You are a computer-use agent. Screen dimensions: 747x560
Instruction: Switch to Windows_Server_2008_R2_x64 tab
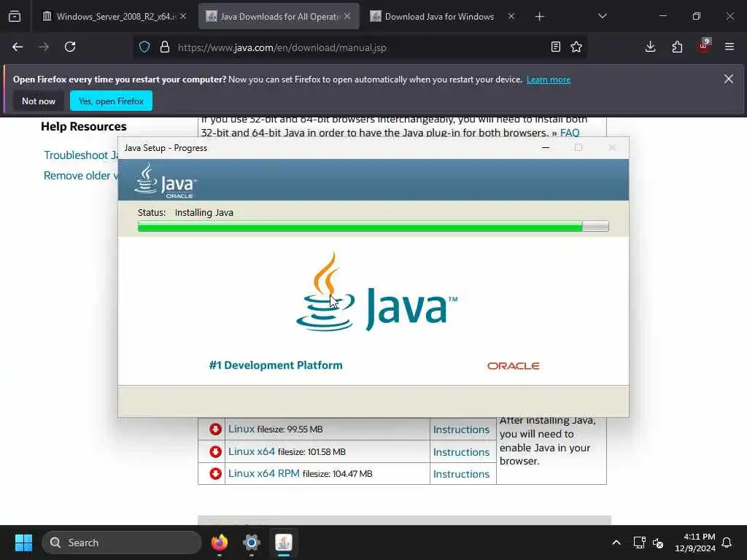(115, 16)
